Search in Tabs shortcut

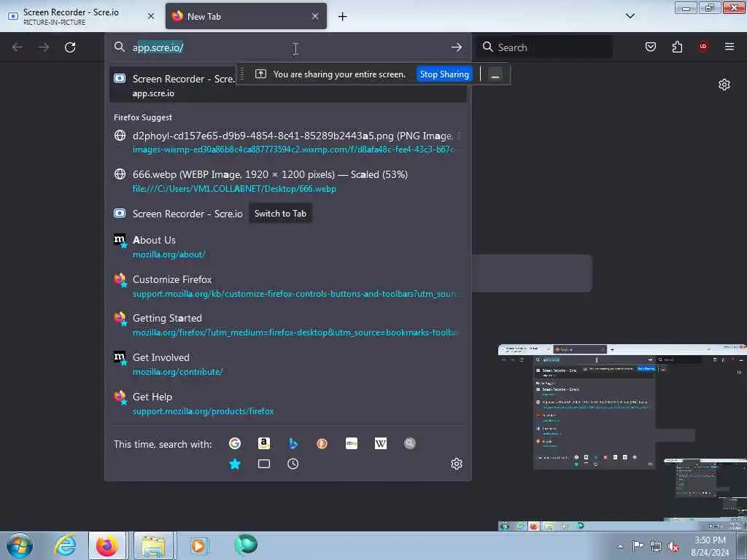[x=264, y=464]
